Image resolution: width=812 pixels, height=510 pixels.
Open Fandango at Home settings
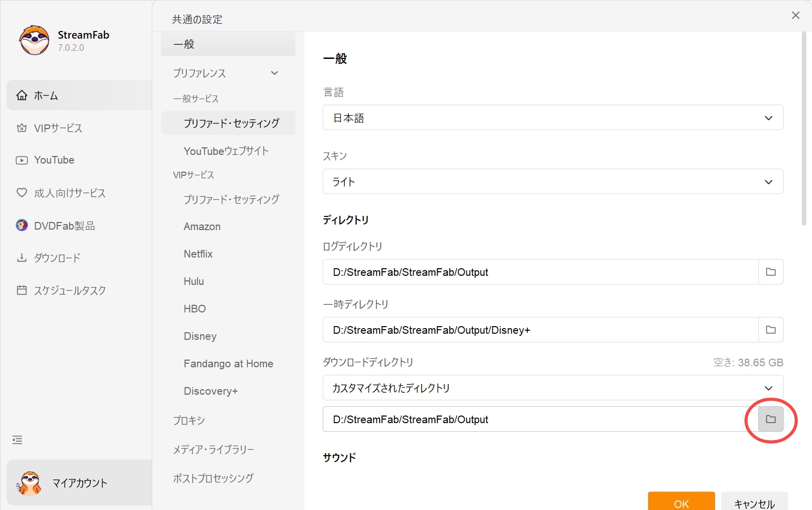point(228,364)
